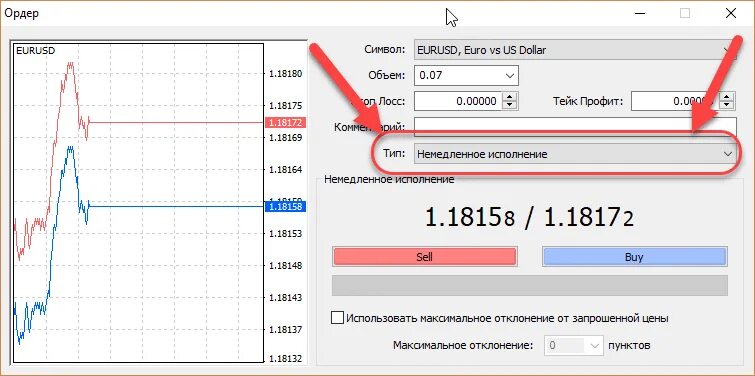Click the red Sell button
The height and width of the screenshot is (376, 755).
(x=424, y=257)
